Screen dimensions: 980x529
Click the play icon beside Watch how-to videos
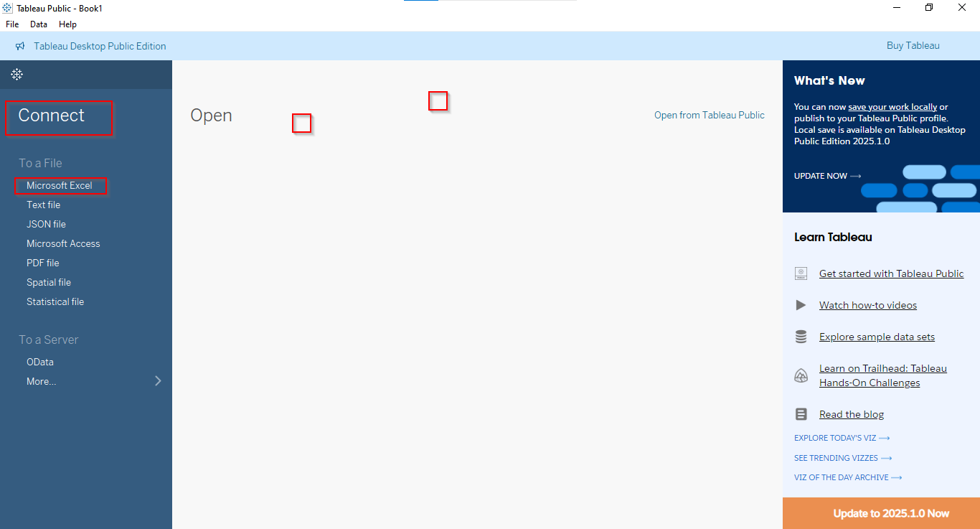[x=801, y=305]
